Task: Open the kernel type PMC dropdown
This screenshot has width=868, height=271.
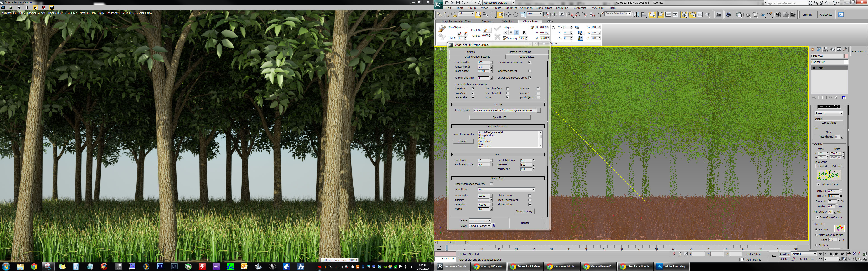Action: point(506,190)
